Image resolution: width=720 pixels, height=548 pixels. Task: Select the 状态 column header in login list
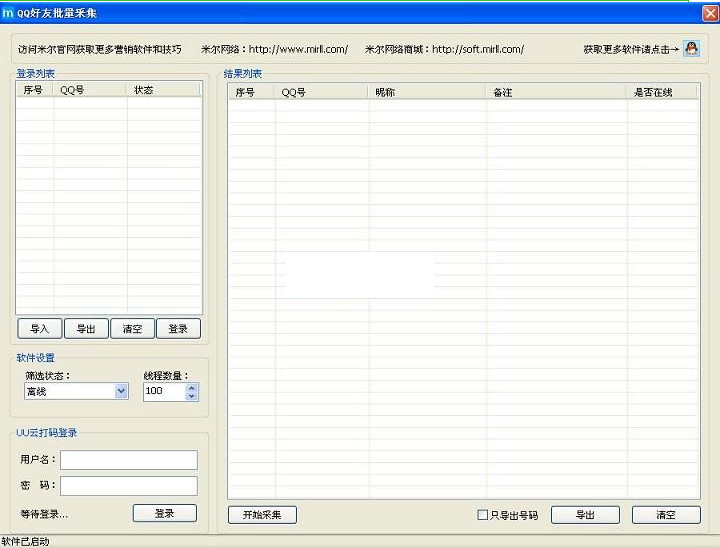pos(164,90)
